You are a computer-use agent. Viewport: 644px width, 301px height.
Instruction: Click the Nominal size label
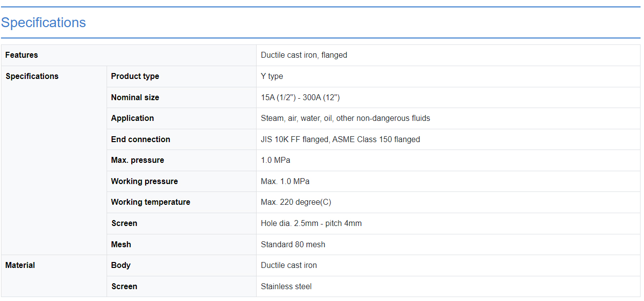[x=135, y=98]
